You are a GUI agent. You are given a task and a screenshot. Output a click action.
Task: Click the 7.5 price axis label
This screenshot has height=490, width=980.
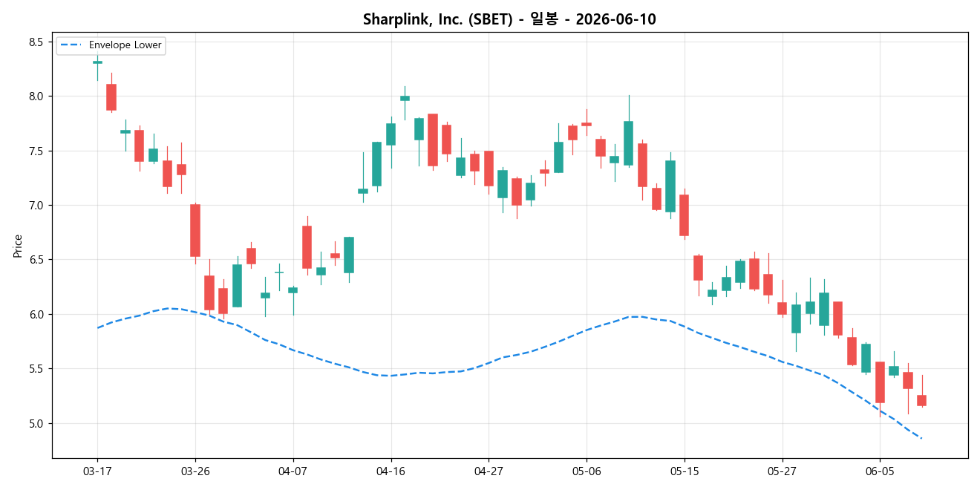37,151
